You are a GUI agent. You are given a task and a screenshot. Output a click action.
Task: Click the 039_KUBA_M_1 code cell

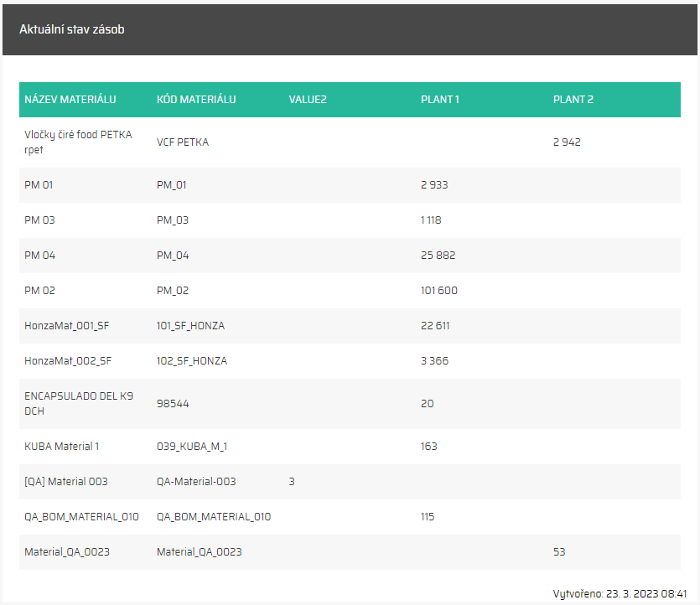pos(192,447)
